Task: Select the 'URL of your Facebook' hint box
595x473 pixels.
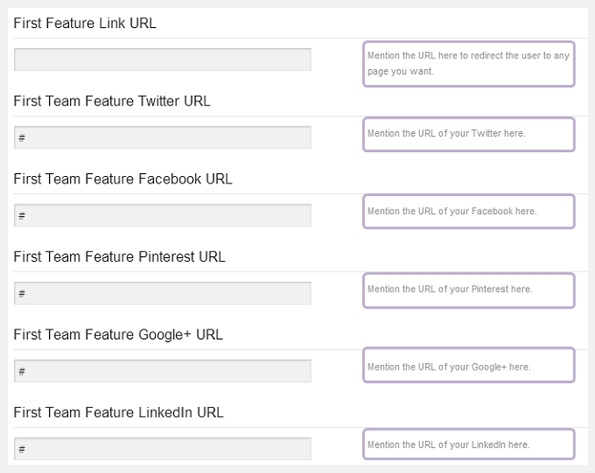Action: click(469, 211)
